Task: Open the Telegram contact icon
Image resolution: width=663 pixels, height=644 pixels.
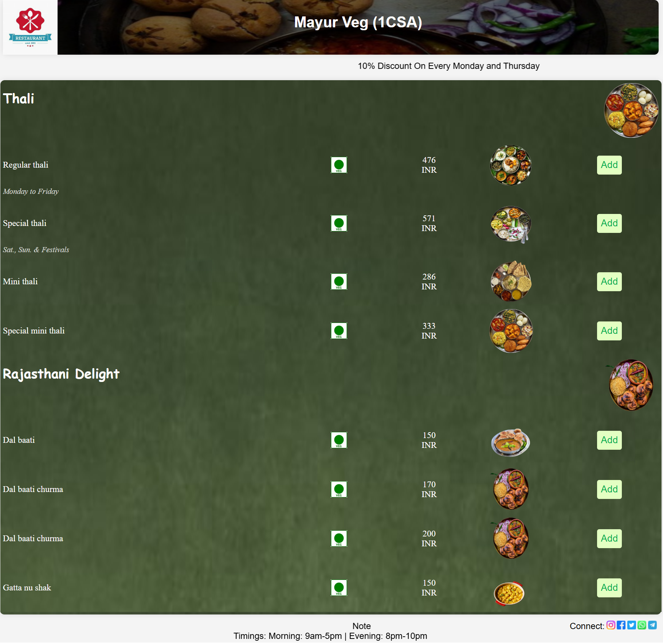Action: [652, 625]
